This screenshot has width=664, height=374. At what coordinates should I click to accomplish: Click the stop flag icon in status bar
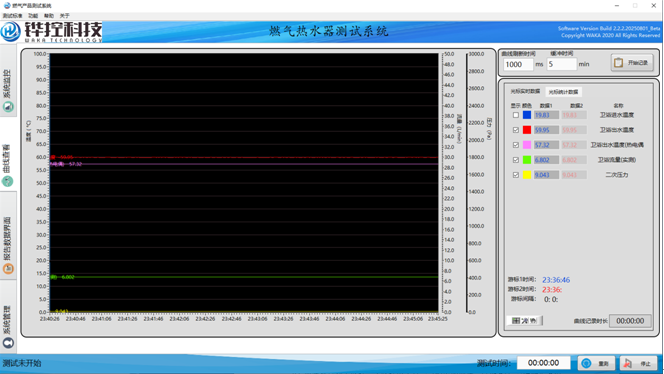click(628, 363)
